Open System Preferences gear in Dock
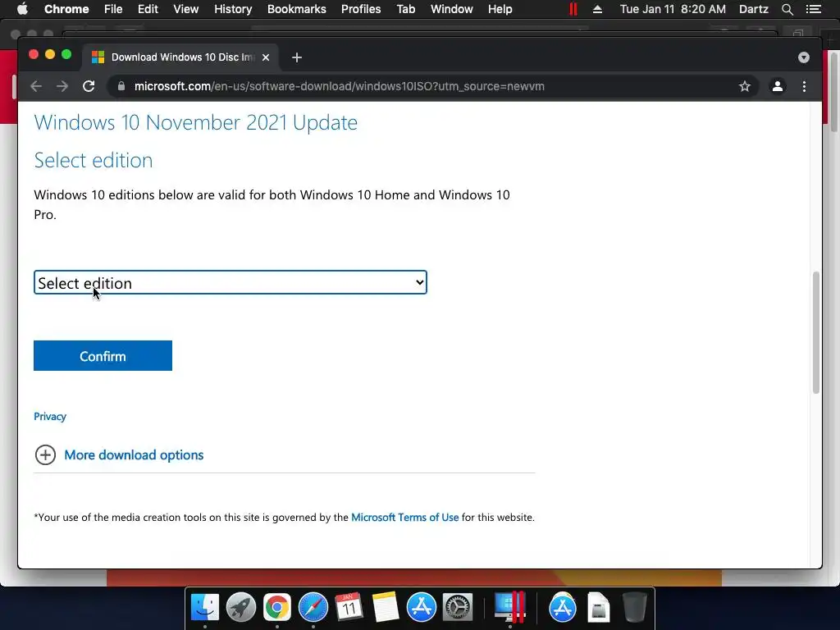 457,607
